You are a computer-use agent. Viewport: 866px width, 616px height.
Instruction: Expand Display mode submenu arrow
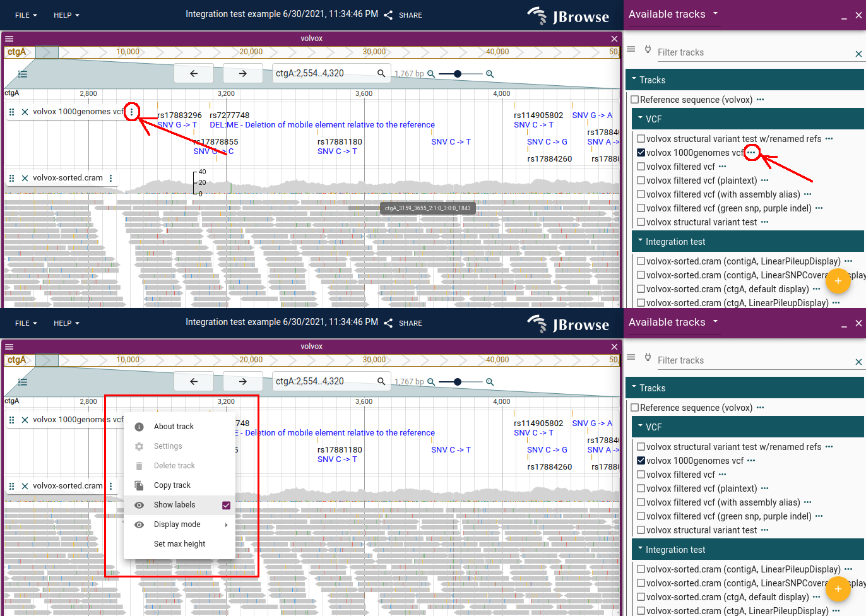(226, 525)
